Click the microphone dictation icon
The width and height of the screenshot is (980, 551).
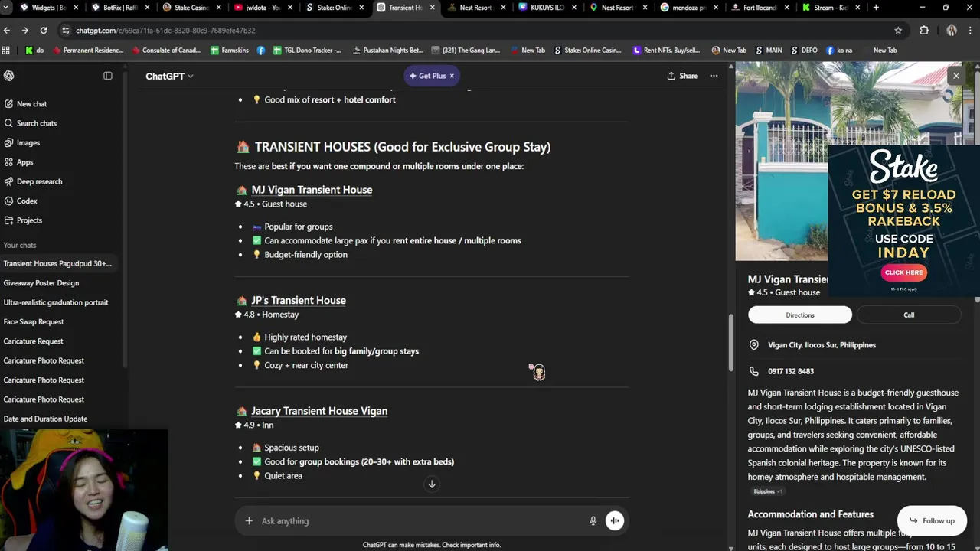coord(593,520)
